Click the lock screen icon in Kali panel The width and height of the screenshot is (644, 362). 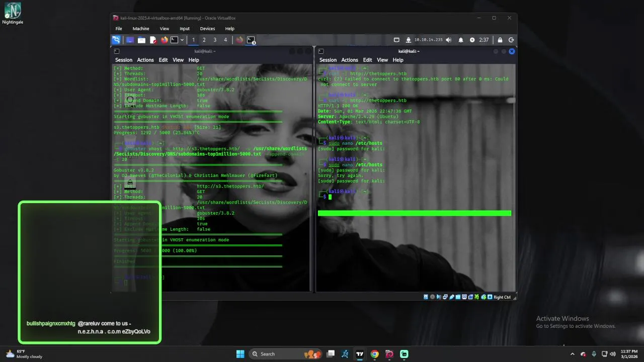(x=500, y=40)
